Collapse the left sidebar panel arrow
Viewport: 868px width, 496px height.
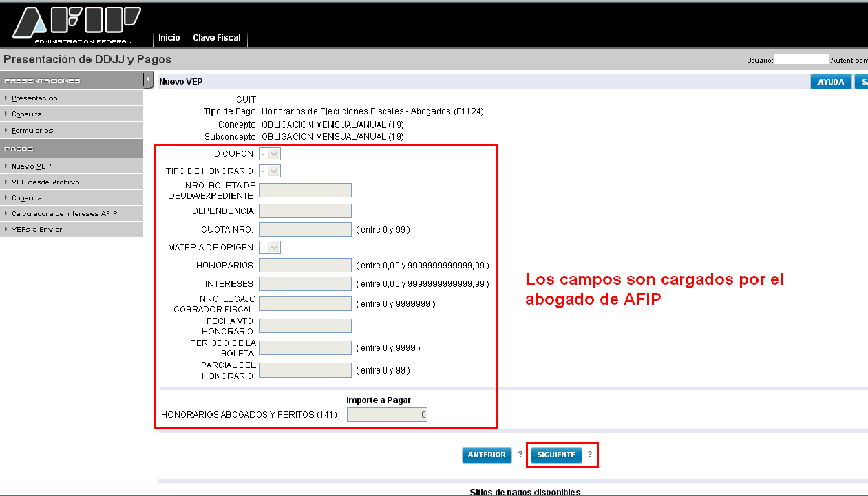pyautogui.click(x=148, y=80)
